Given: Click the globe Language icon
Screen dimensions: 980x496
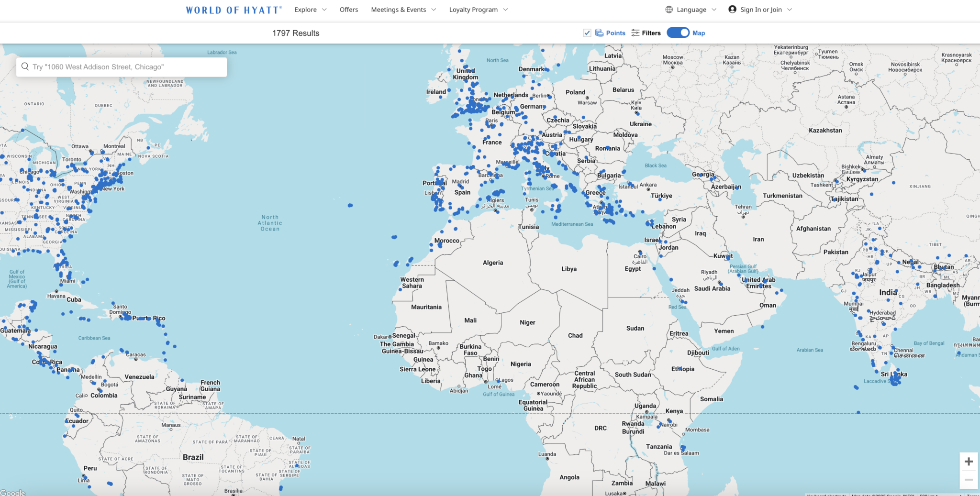Looking at the screenshot, I should click(669, 10).
